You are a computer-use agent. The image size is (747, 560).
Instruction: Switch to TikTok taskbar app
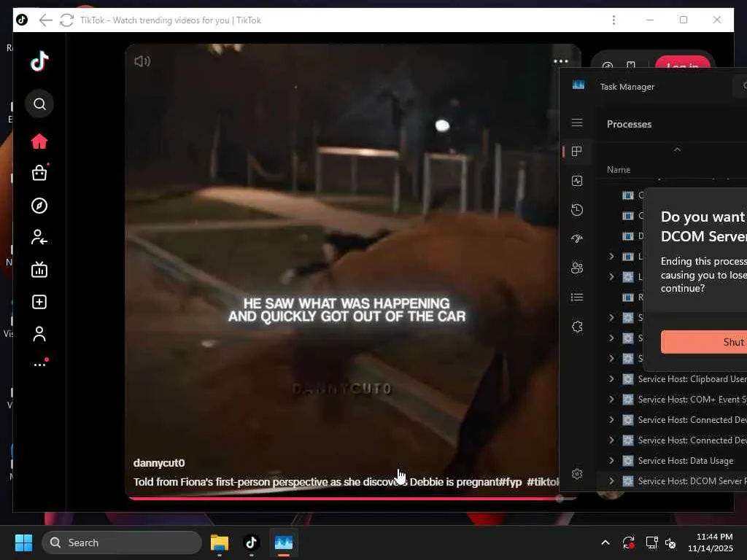click(x=251, y=542)
